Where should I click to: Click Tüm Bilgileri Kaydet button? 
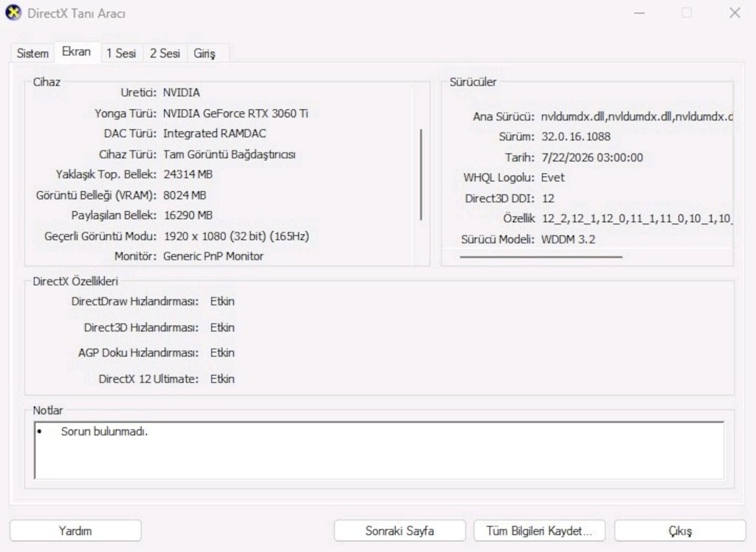tap(540, 531)
